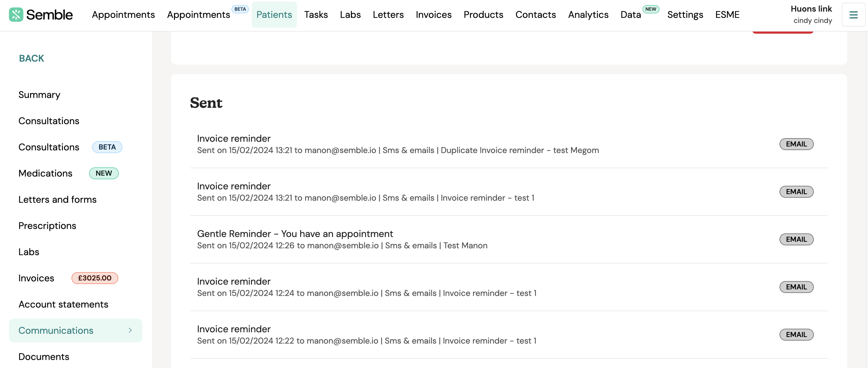Open the ESME menu item
The image size is (868, 368).
(727, 15)
